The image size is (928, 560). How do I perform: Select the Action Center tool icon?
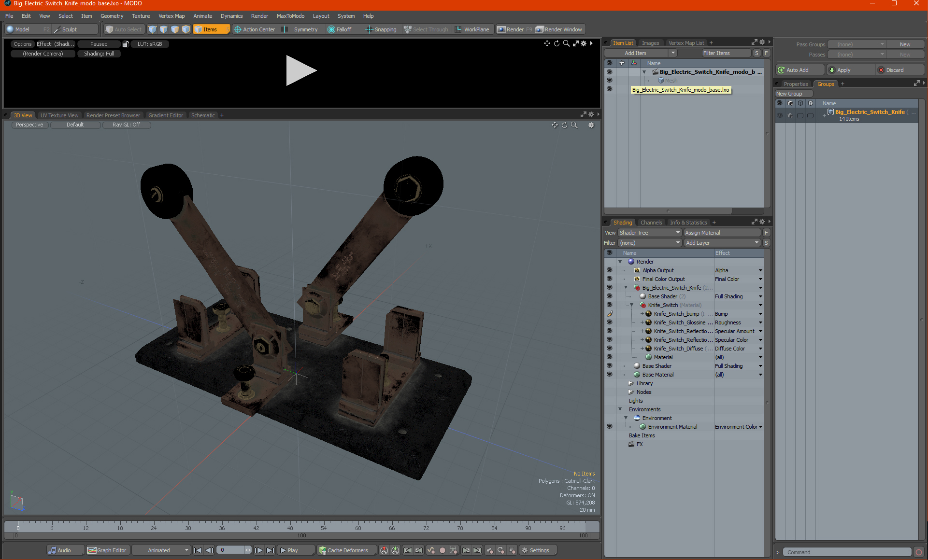238,29
